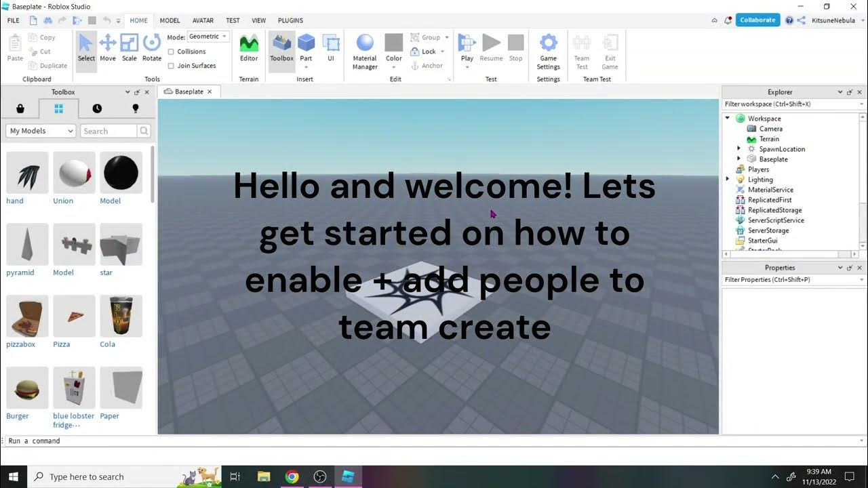Insert a Part from the ribbon
The image size is (868, 488).
(307, 47)
